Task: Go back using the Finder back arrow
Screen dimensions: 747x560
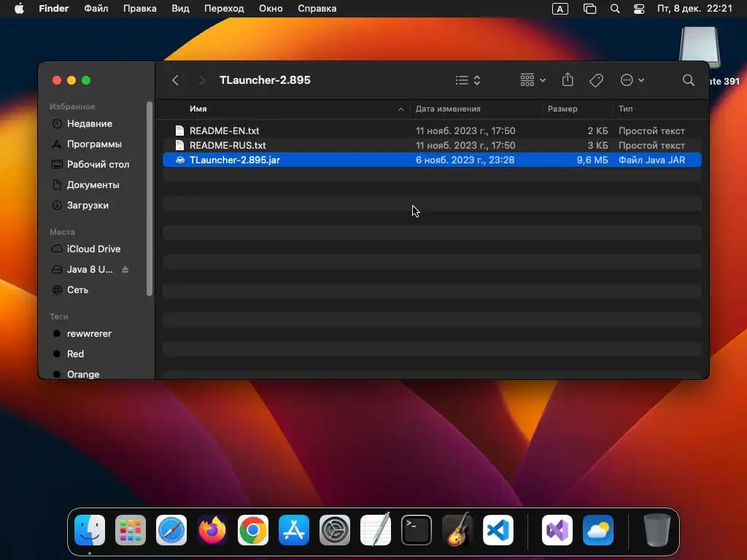Action: 175,80
